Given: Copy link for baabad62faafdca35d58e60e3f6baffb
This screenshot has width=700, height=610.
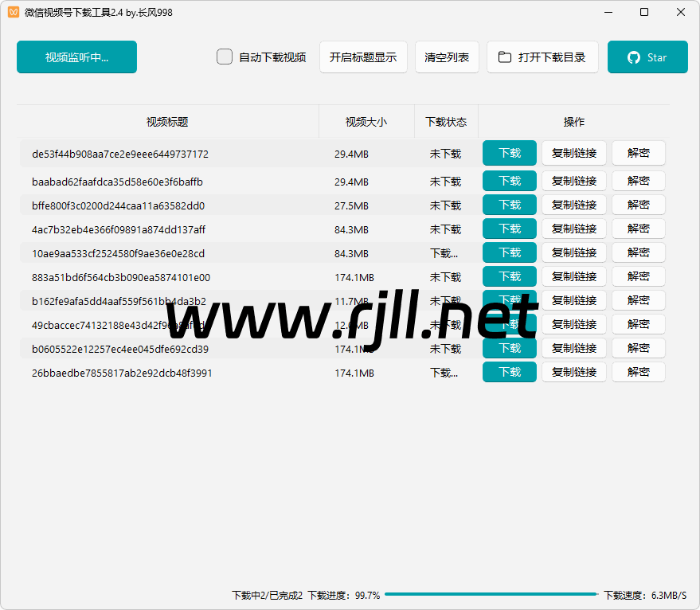Looking at the screenshot, I should (574, 181).
